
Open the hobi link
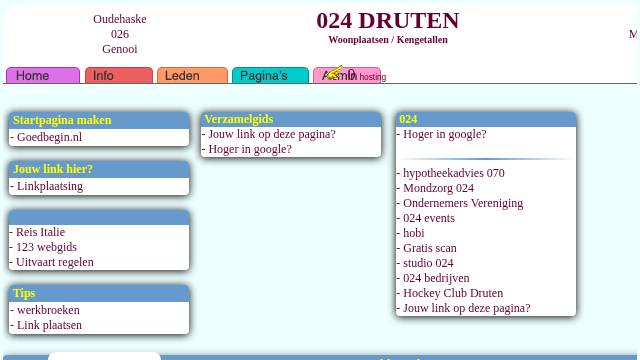tap(413, 233)
